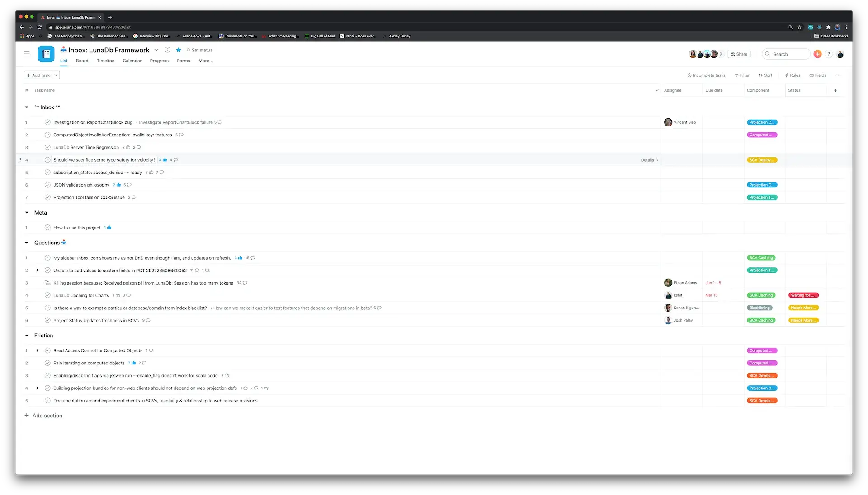868x495 pixels.
Task: Mark 'ComputedObjectInvalidKeyException' task complete
Action: pos(47,135)
